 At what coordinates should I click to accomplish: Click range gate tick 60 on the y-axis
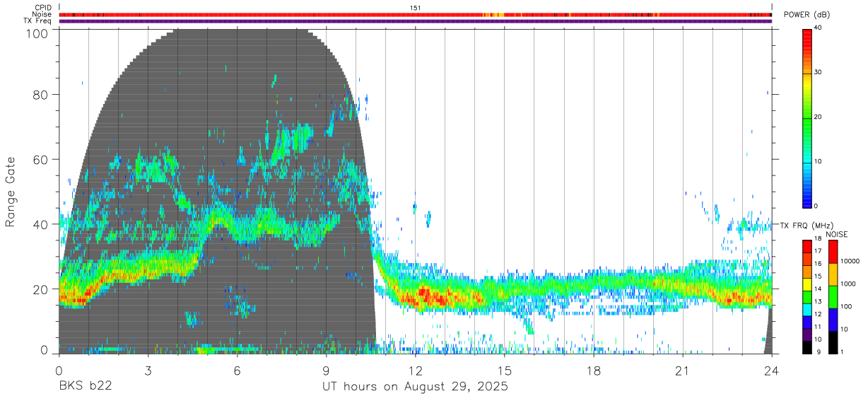tap(40, 159)
